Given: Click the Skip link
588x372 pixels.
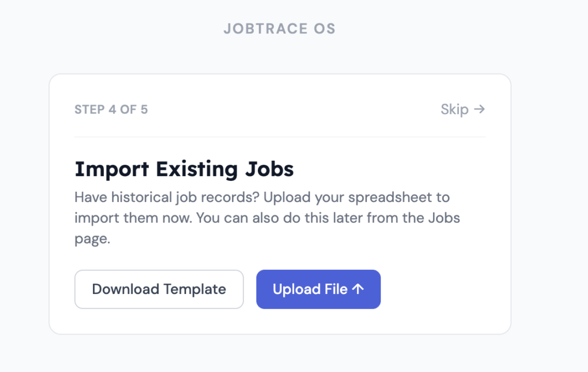Looking at the screenshot, I should pyautogui.click(x=463, y=110).
